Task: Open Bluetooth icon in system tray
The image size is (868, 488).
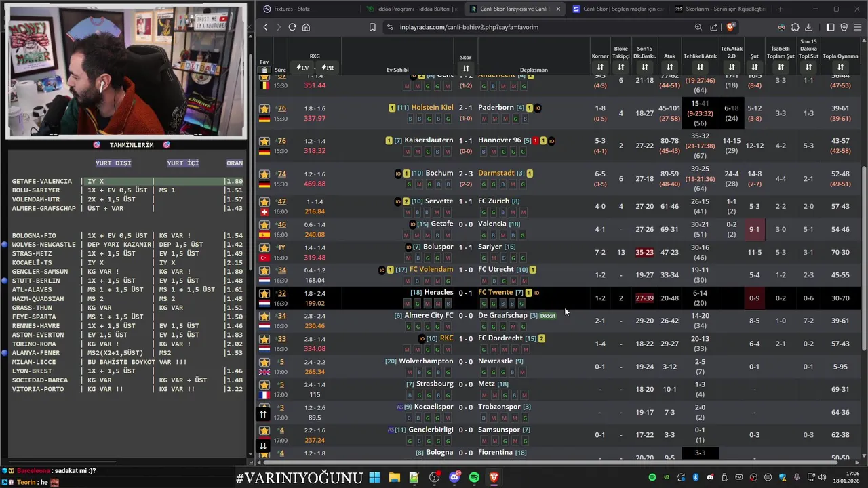Action: click(696, 477)
